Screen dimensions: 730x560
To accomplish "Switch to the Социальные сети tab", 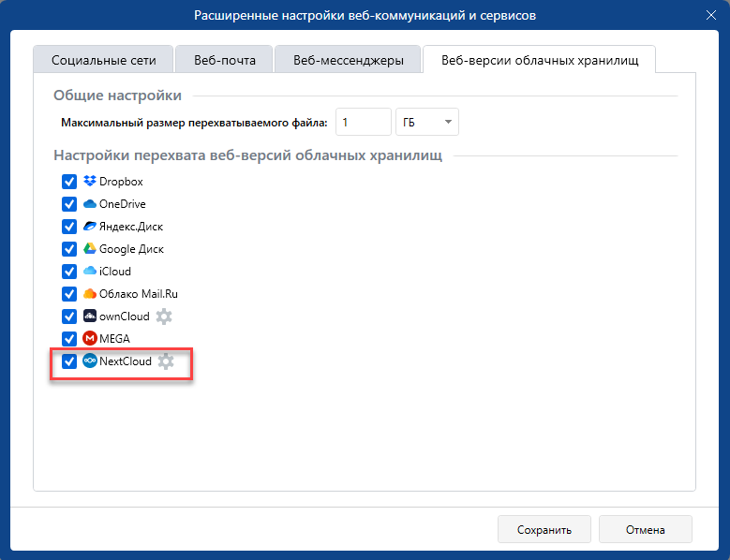I will (103, 61).
